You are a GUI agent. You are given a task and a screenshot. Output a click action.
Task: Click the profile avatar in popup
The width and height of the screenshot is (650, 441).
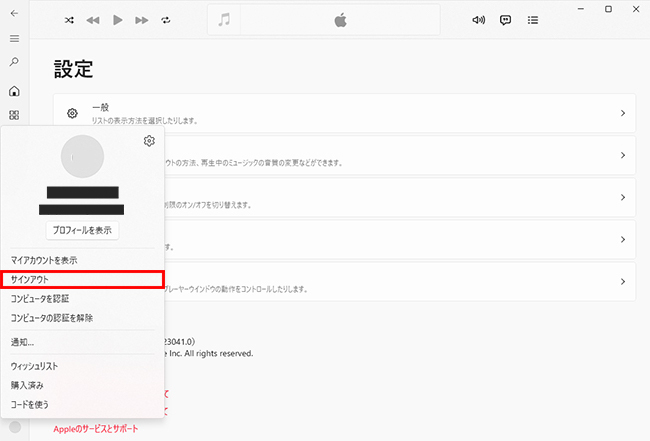pyautogui.click(x=82, y=156)
